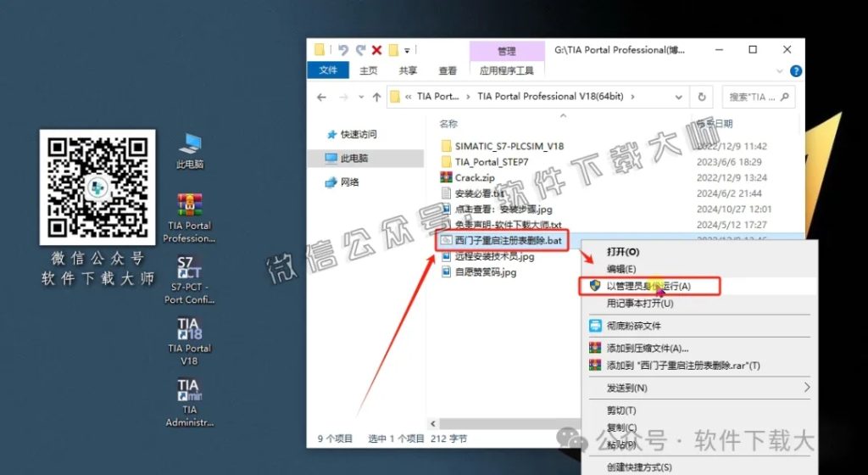The image size is (868, 475).
Task: Select the file 免责声明-软件下载大师.txt
Action: (508, 225)
